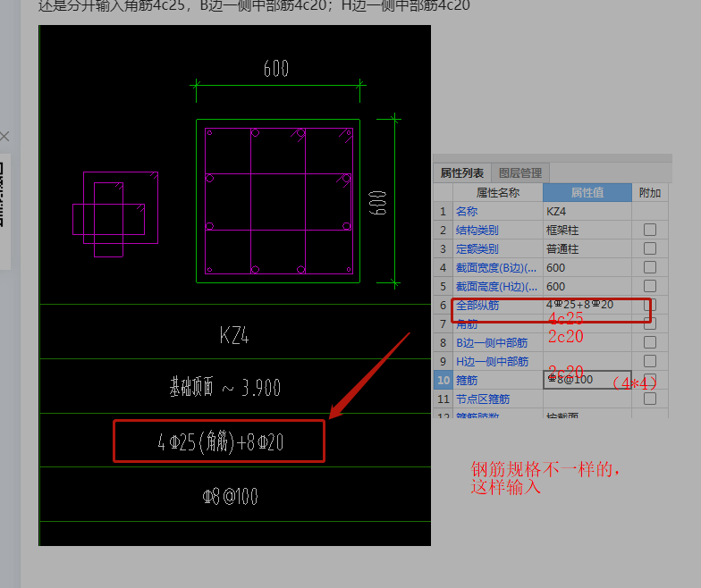Check the H边一侧中部筋 row checkbox
Viewport: 701px width, 588px height.
tap(649, 361)
